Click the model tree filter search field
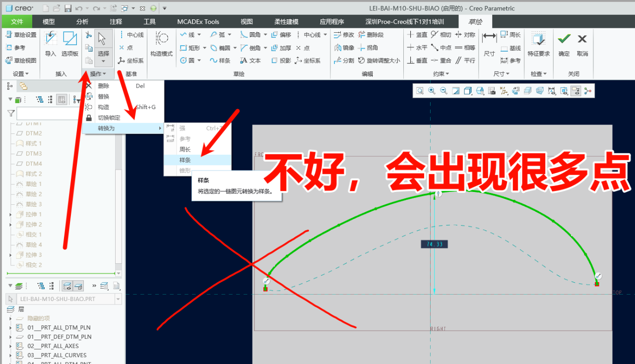 [x=45, y=114]
